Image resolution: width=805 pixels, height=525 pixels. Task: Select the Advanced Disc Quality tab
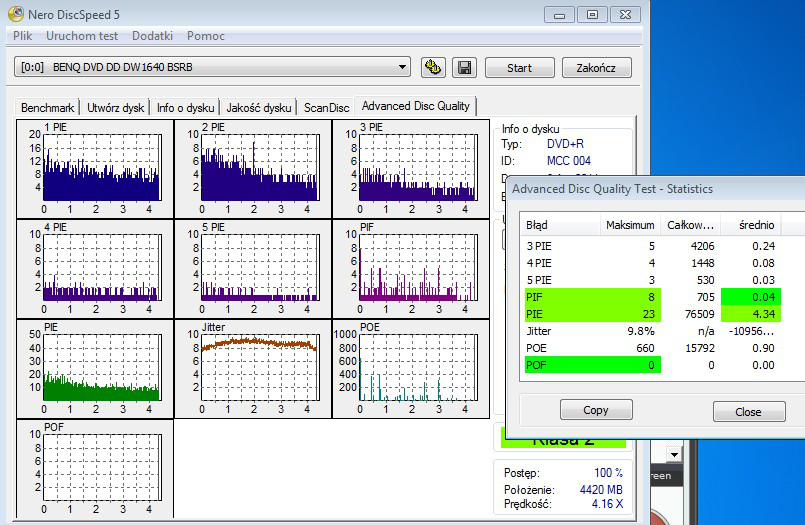click(x=415, y=106)
